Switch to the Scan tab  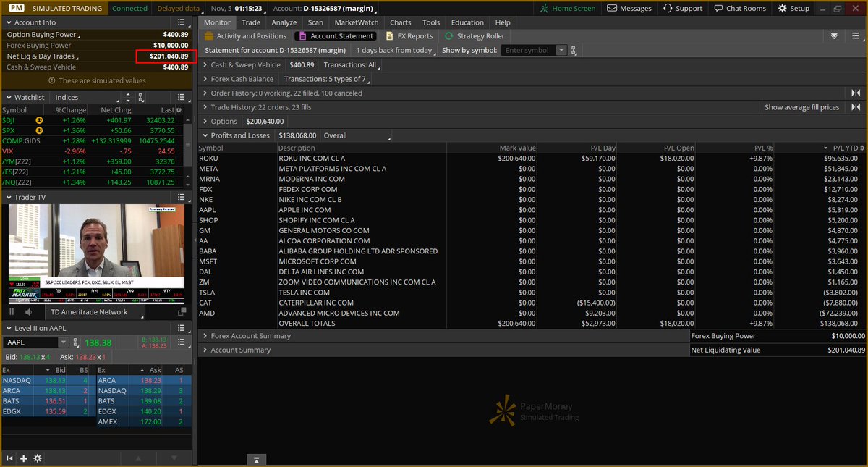click(315, 22)
